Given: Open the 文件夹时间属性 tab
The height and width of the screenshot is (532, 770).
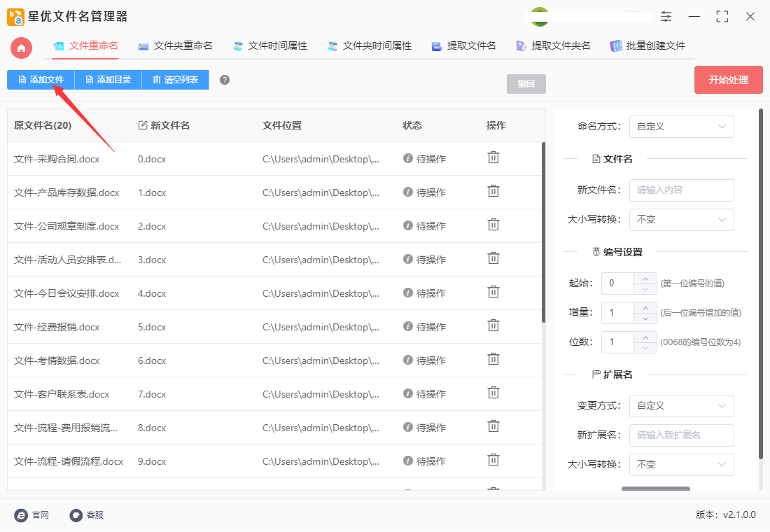Looking at the screenshot, I should tap(370, 45).
